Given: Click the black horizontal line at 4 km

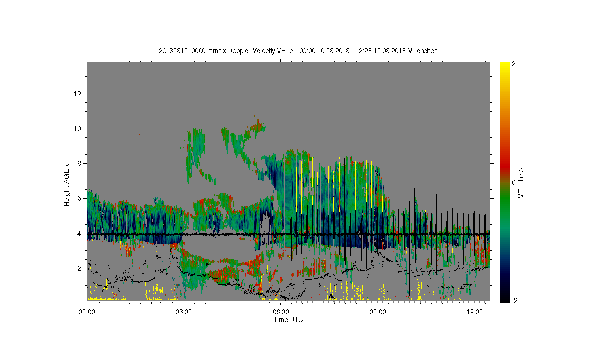Looking at the screenshot, I should [288, 234].
